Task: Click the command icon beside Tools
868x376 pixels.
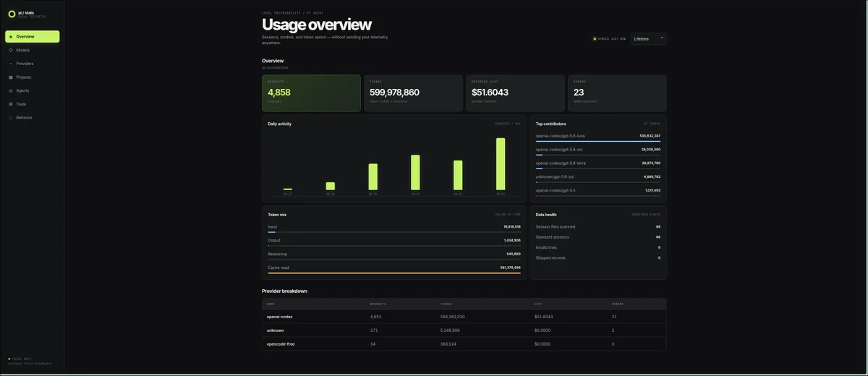Action: [x=10, y=104]
